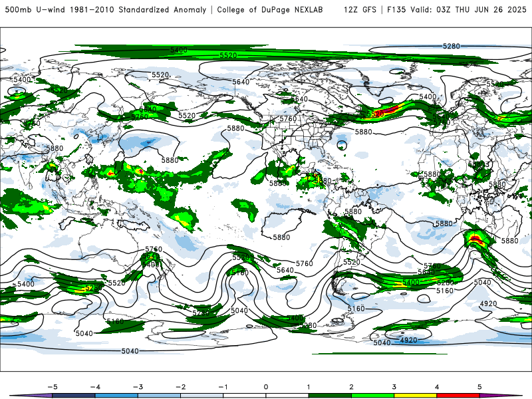The width and height of the screenshot is (532, 399).
Task: Click the "-1" colorbar tick label
Action: [223, 387]
